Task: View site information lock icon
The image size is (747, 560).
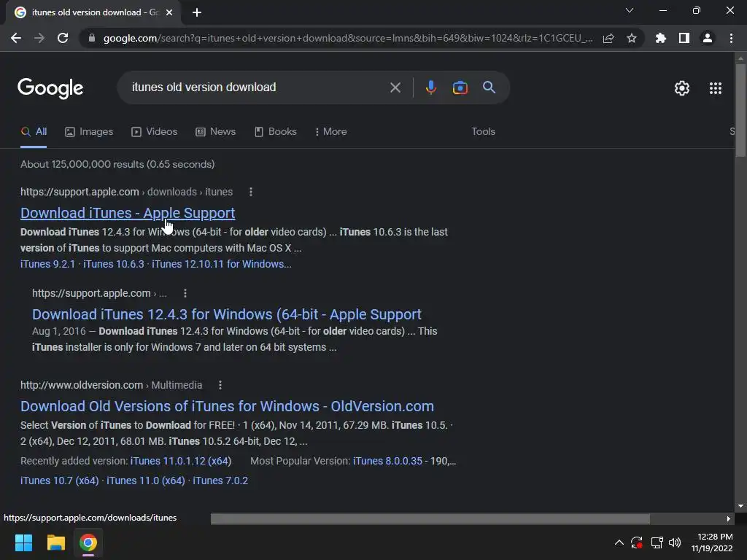Action: point(92,38)
